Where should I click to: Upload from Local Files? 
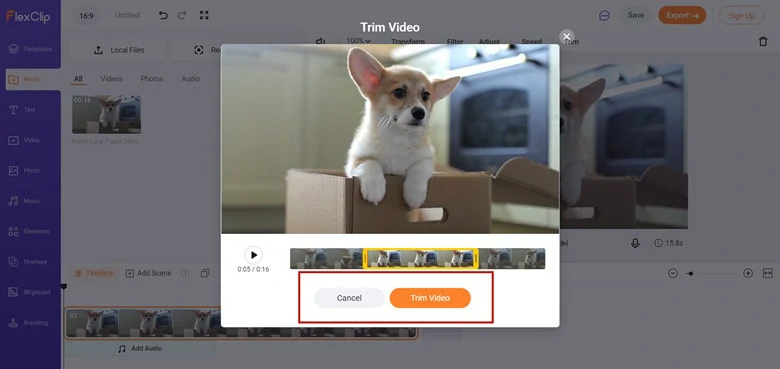coord(119,50)
